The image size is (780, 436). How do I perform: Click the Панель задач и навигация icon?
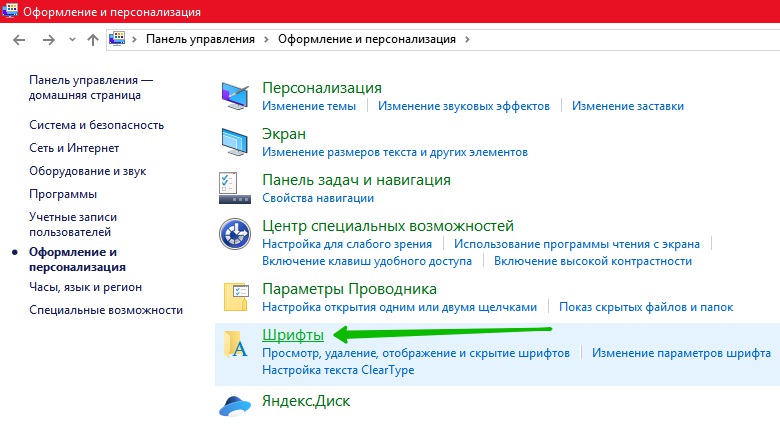pos(235,188)
